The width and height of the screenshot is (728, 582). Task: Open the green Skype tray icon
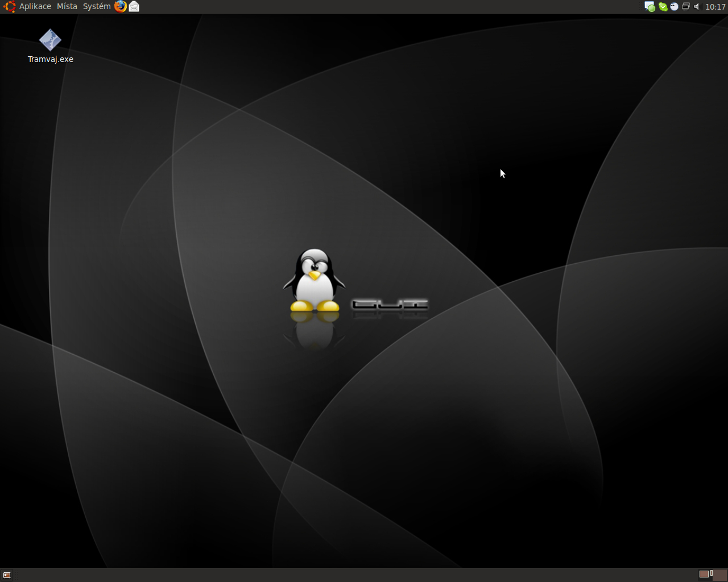(x=663, y=7)
